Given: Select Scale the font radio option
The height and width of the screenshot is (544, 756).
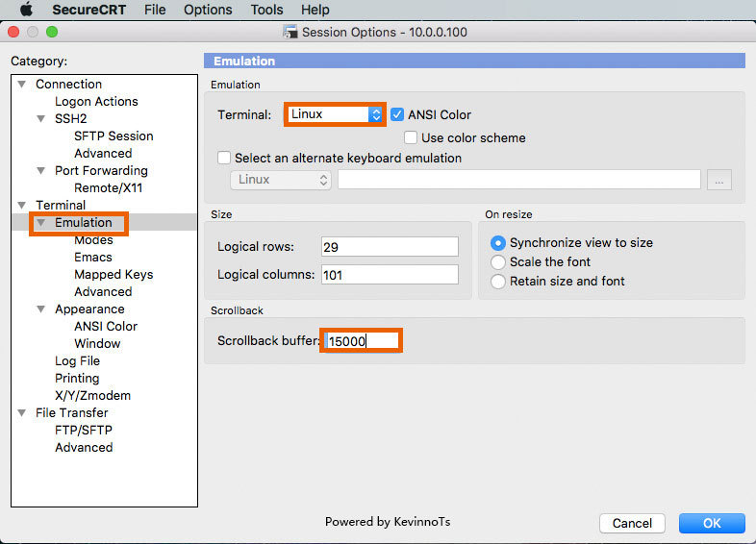Looking at the screenshot, I should point(497,262).
